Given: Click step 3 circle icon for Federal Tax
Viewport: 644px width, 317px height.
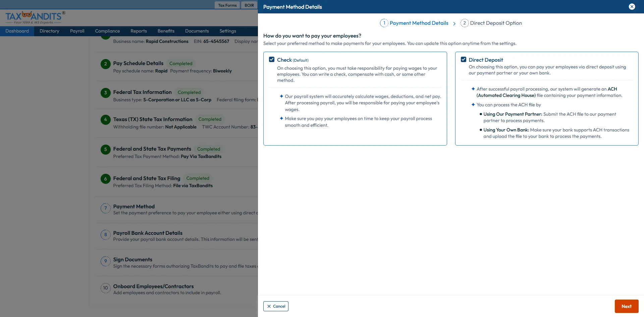Looking at the screenshot, I should [x=106, y=93].
